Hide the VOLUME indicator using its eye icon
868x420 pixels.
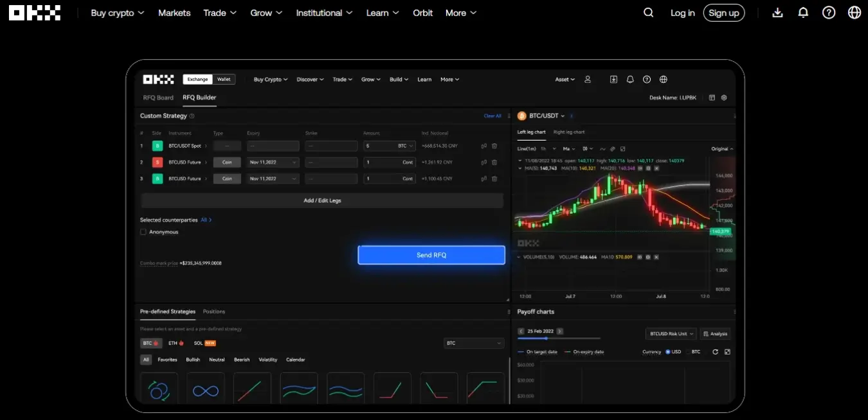pyautogui.click(x=639, y=257)
